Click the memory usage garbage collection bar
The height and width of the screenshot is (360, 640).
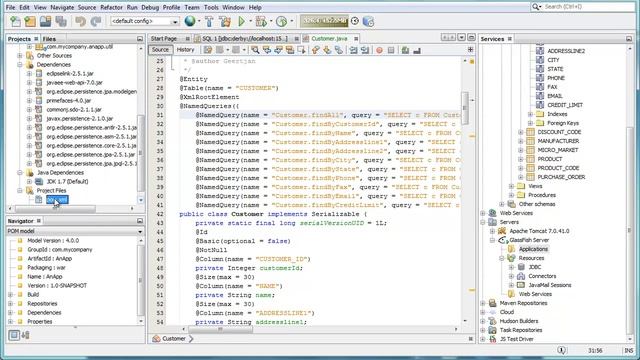324,21
